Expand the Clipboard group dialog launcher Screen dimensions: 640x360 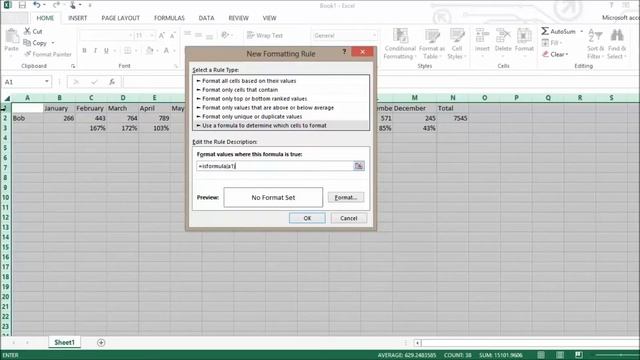click(x=73, y=66)
